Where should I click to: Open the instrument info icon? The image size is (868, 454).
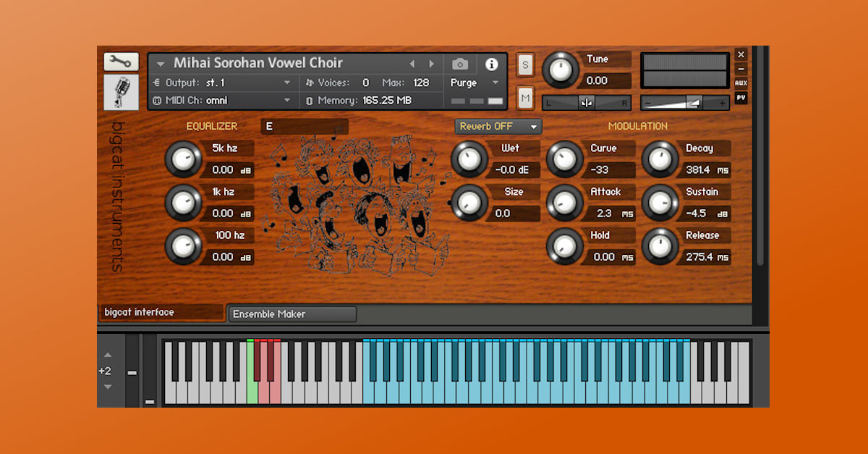(x=492, y=64)
